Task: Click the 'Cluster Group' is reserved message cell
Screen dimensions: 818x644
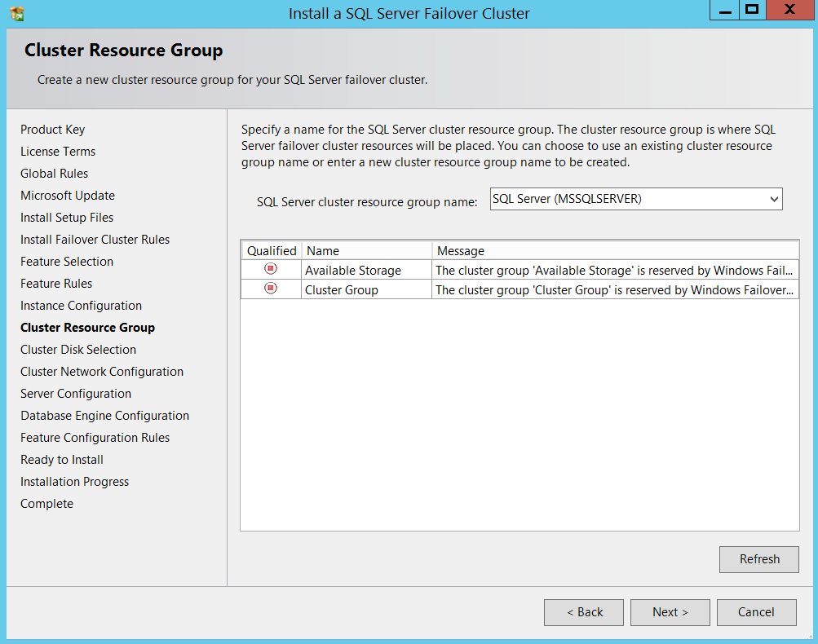Action: pos(616,290)
